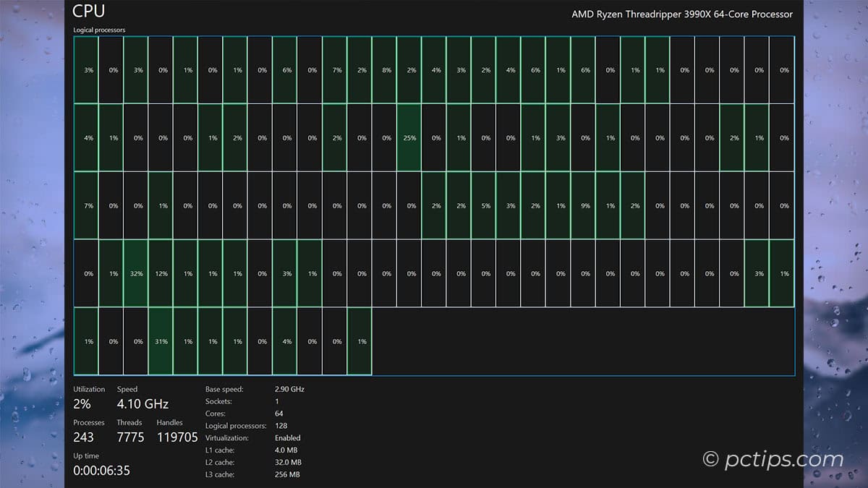The height and width of the screenshot is (488, 868).
Task: Click the CPU heading title
Action: pos(88,12)
